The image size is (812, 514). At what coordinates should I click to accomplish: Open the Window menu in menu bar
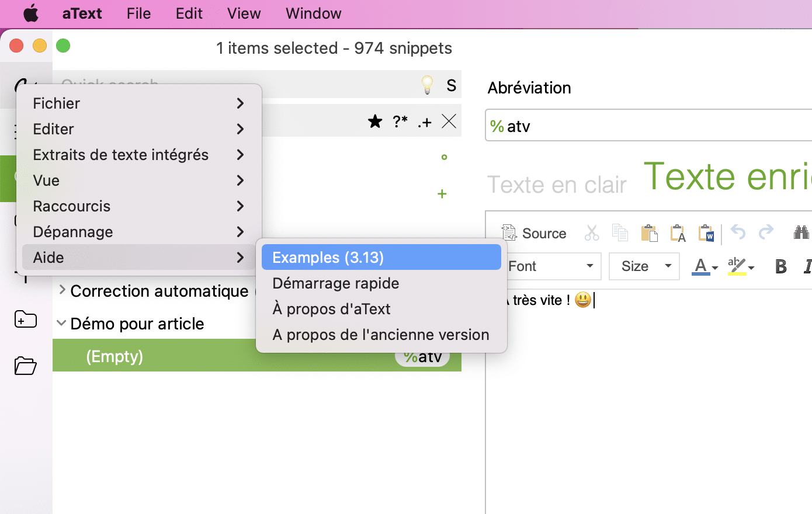313,13
